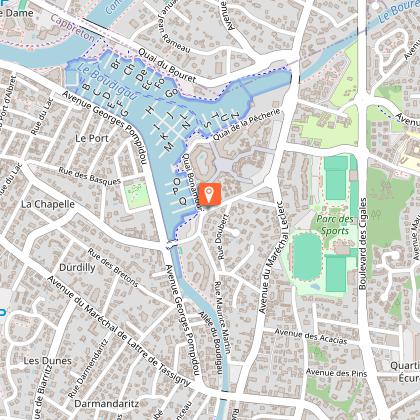The image size is (420, 420).
Task: Select the Durdilly area label
Action: (77, 267)
